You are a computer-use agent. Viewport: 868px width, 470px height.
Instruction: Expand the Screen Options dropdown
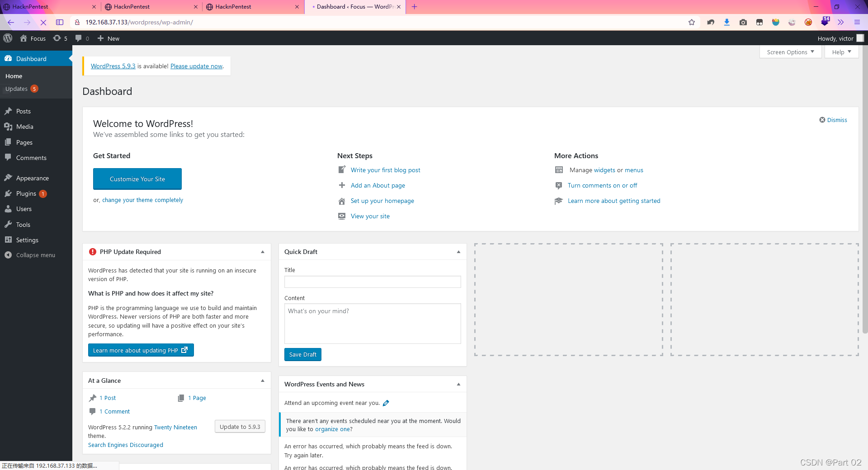790,52
